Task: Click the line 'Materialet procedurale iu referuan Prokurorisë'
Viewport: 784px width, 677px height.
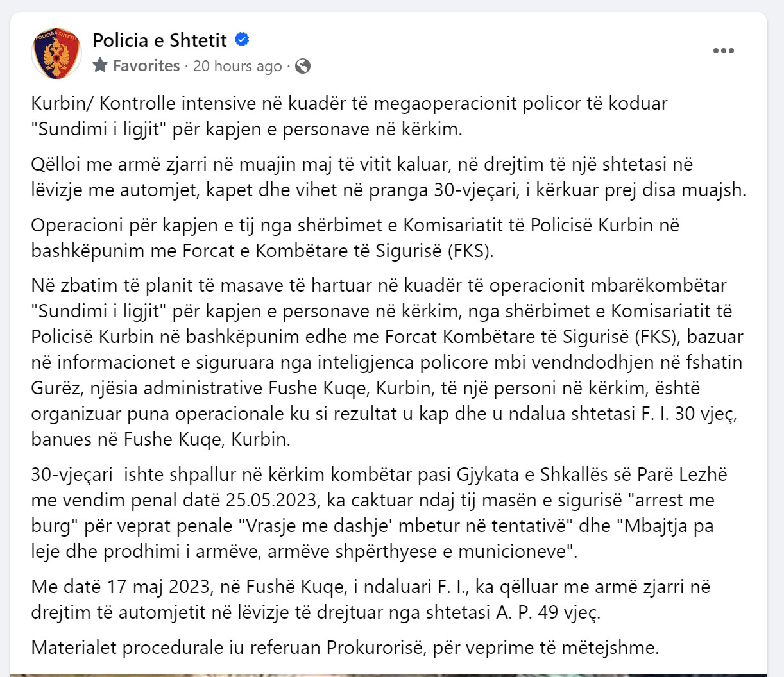Action: pos(345,648)
